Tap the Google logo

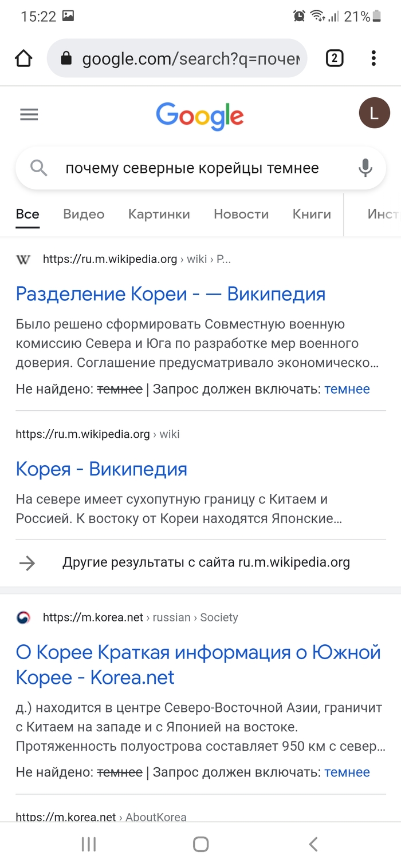[x=200, y=116]
